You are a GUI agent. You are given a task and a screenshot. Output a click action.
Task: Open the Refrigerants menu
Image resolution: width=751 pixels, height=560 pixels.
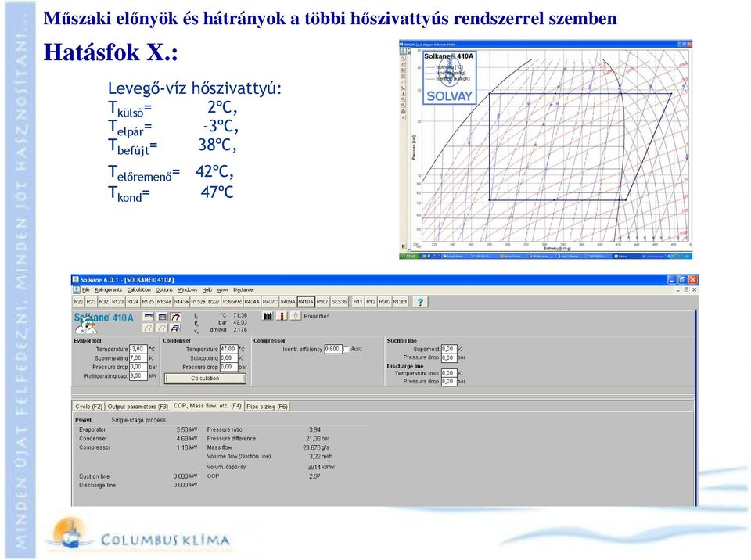tap(108, 290)
